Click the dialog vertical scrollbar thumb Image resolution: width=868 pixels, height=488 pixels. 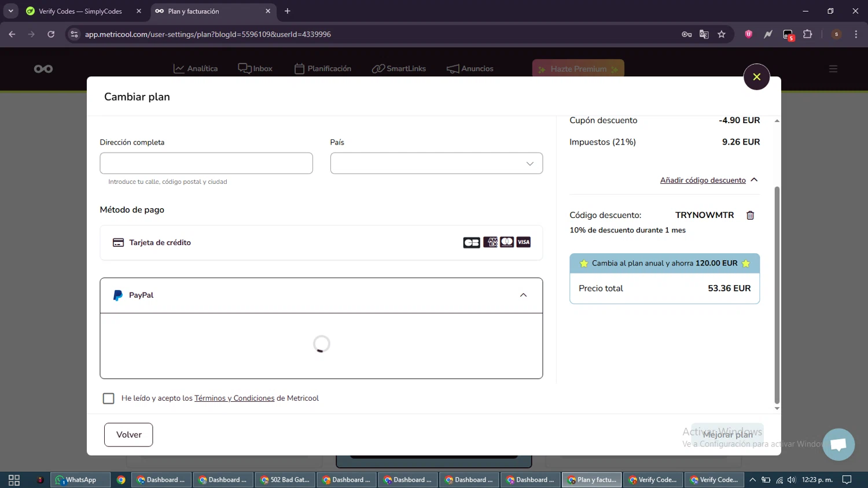pyautogui.click(x=777, y=295)
